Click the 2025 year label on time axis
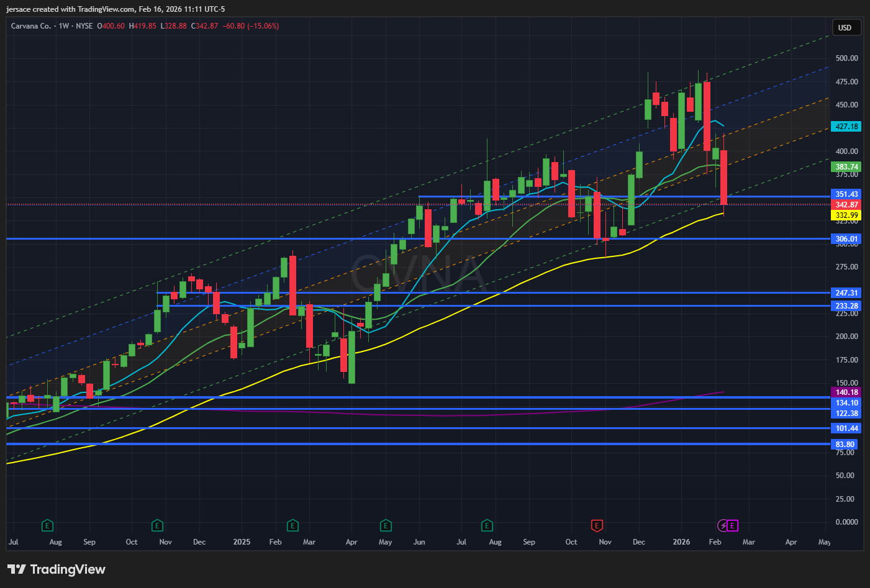The height and width of the screenshot is (588, 870). pyautogui.click(x=242, y=542)
